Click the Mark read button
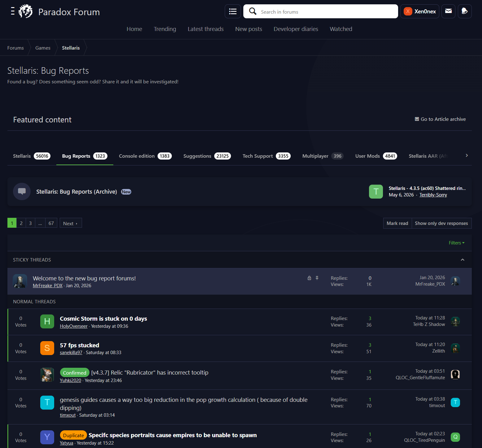Image resolution: width=482 pixels, height=448 pixels. (397, 223)
